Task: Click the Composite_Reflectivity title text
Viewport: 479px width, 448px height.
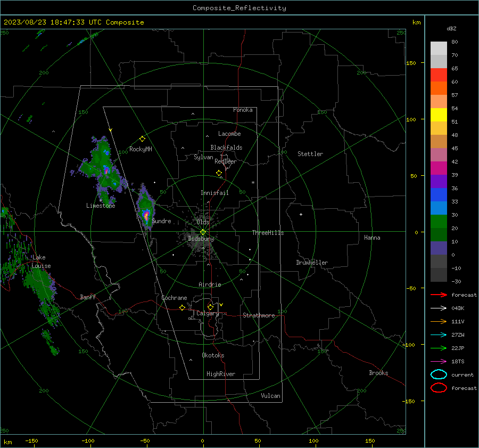Action: (x=239, y=8)
